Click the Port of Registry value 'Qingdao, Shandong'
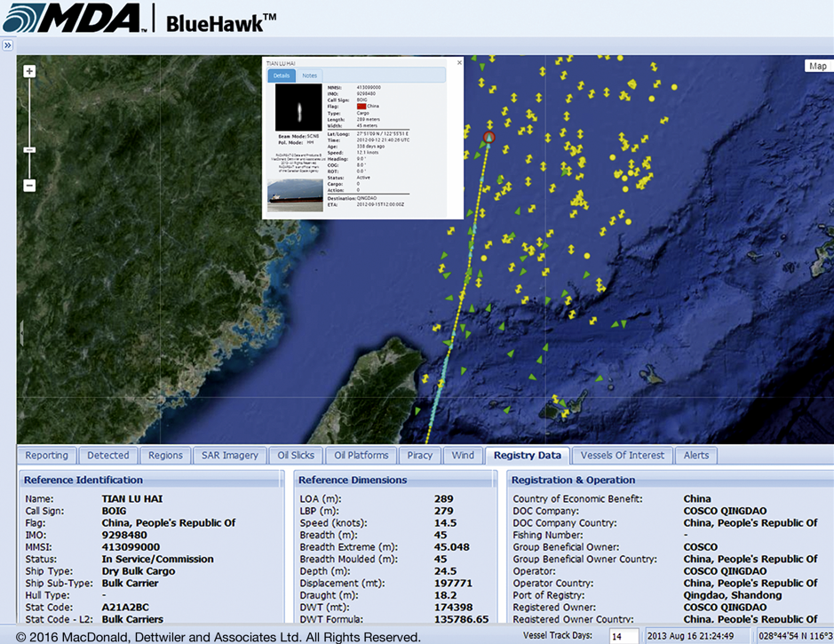The height and width of the screenshot is (644, 834). click(x=733, y=595)
